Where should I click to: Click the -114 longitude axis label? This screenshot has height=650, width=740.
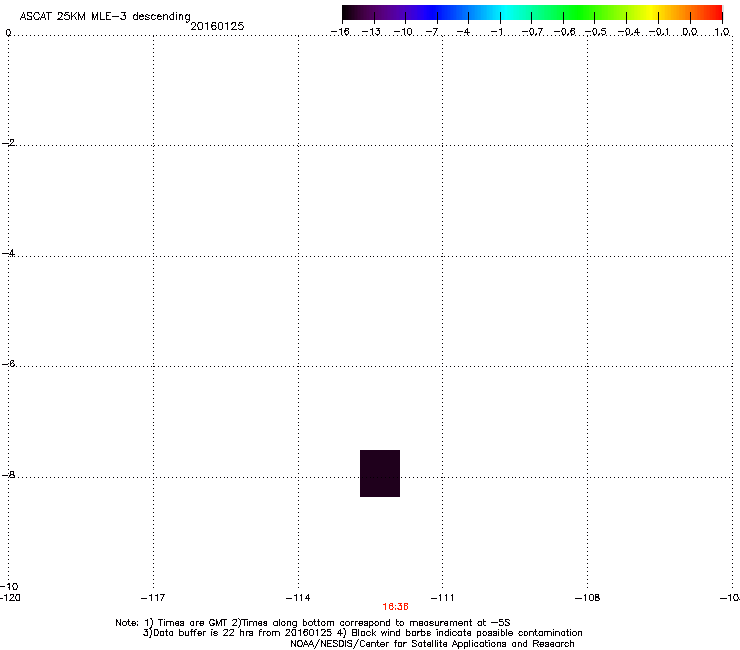[298, 598]
